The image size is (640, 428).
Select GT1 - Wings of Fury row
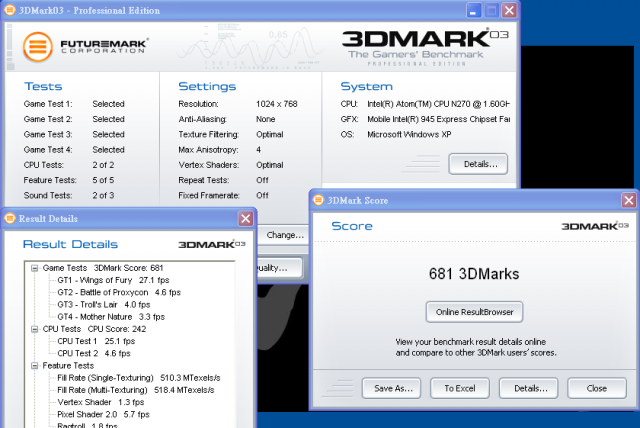[113, 280]
